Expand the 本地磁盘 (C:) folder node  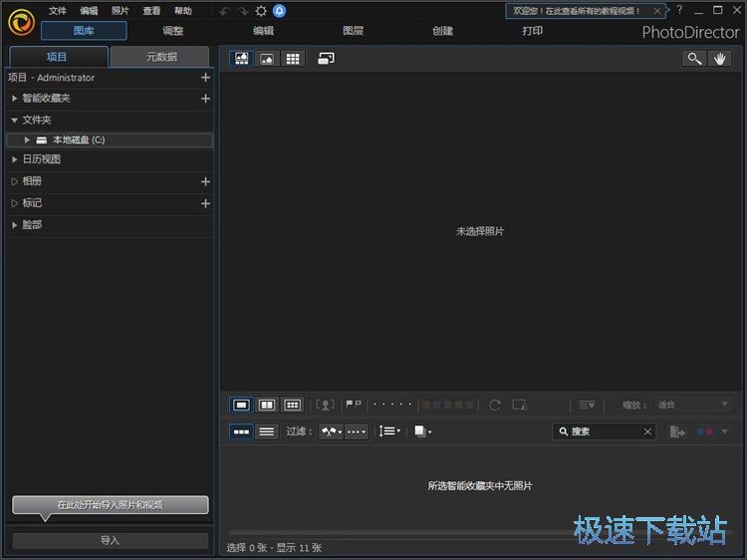[x=28, y=140]
